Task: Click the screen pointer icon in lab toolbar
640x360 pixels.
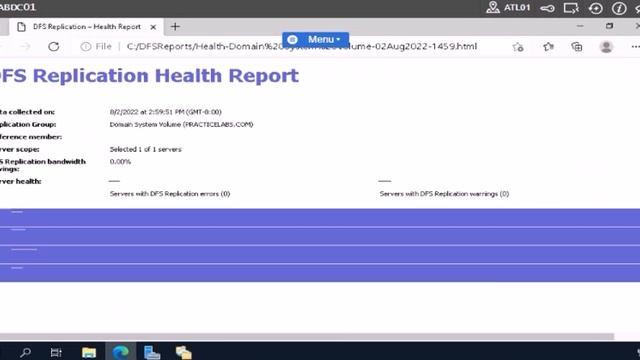Action: point(571,8)
